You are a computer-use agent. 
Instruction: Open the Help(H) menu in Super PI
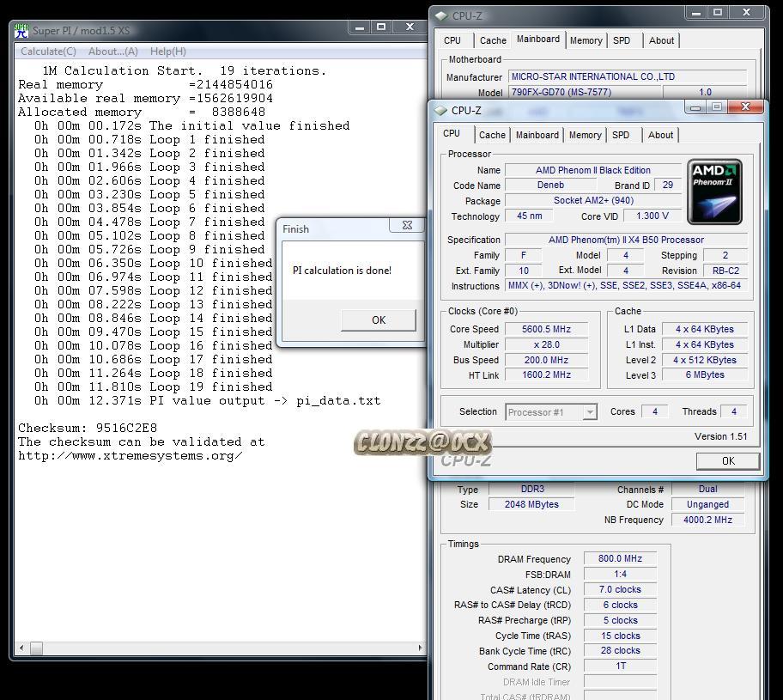(167, 52)
